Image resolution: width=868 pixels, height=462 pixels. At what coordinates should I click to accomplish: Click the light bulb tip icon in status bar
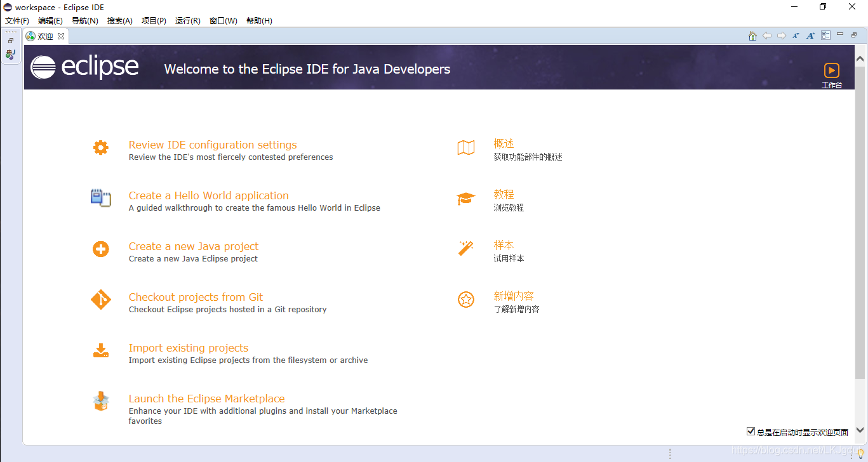point(861,452)
